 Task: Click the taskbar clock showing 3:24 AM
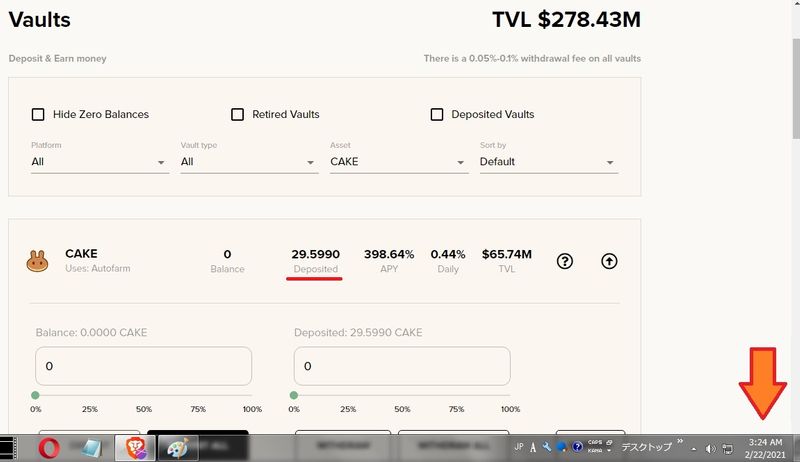[x=764, y=447]
